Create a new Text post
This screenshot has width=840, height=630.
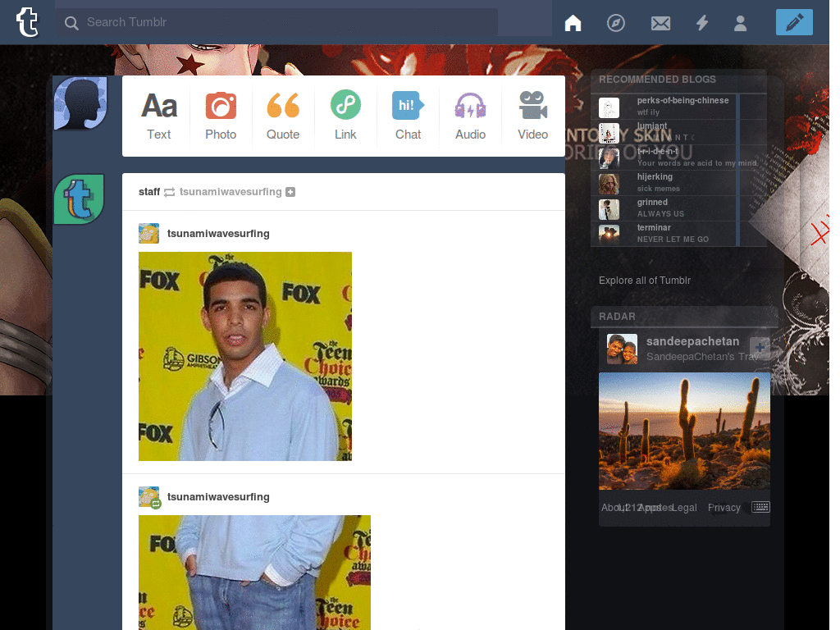(159, 116)
